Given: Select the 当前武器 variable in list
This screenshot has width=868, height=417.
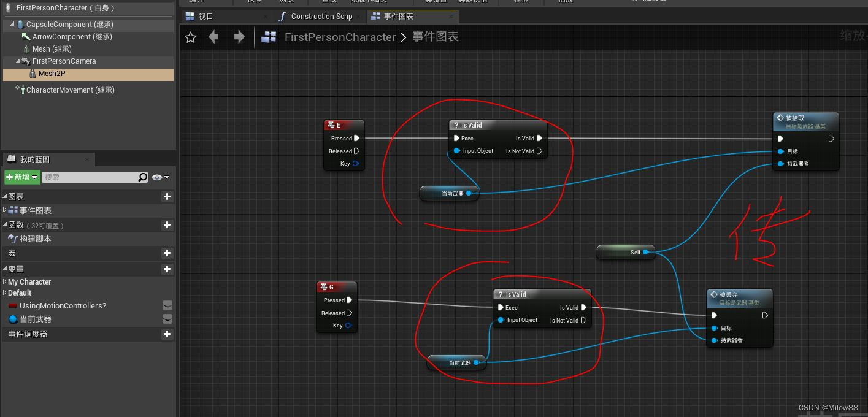Looking at the screenshot, I should [35, 319].
